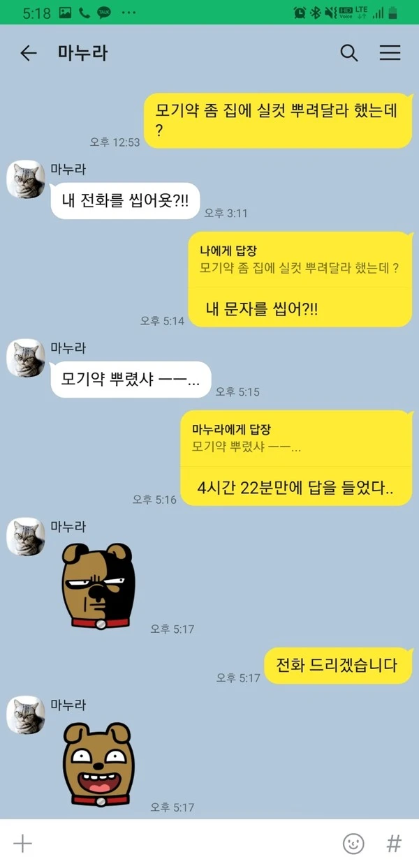Open the emoticon smiley picker
The height and width of the screenshot is (868, 419).
click(x=353, y=844)
